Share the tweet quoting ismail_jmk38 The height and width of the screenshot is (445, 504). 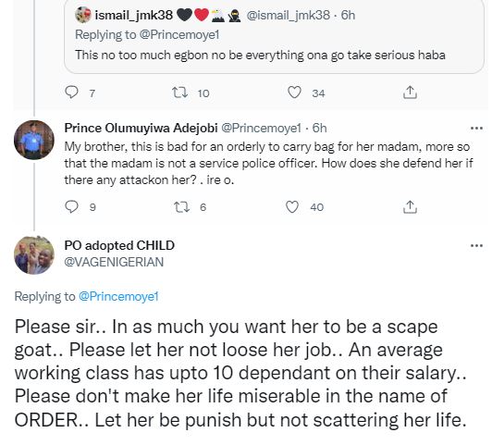[x=410, y=93]
